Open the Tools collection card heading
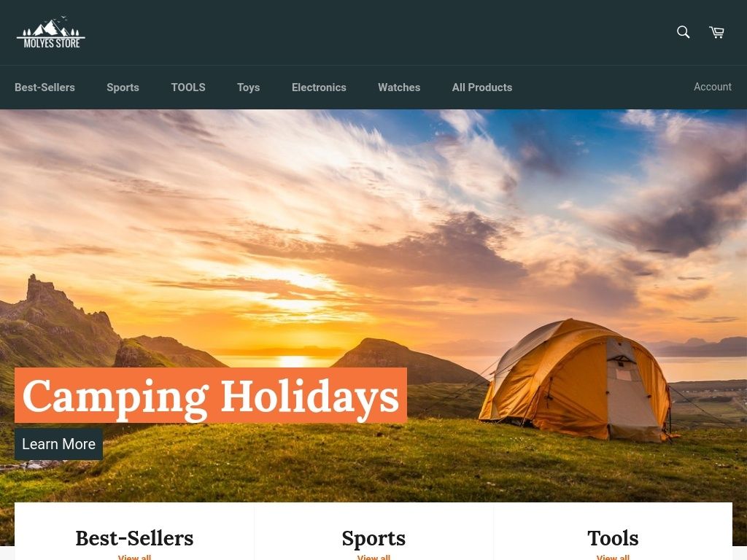 [613, 538]
